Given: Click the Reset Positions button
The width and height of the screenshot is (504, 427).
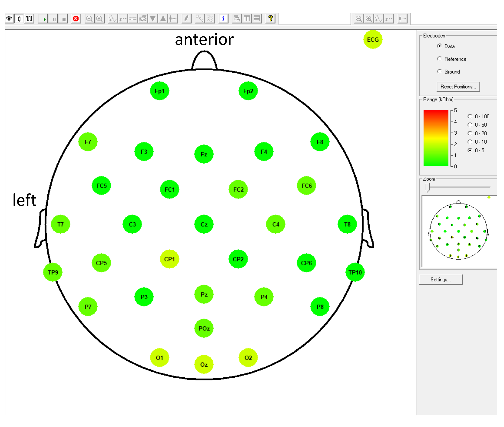Looking at the screenshot, I should [458, 87].
